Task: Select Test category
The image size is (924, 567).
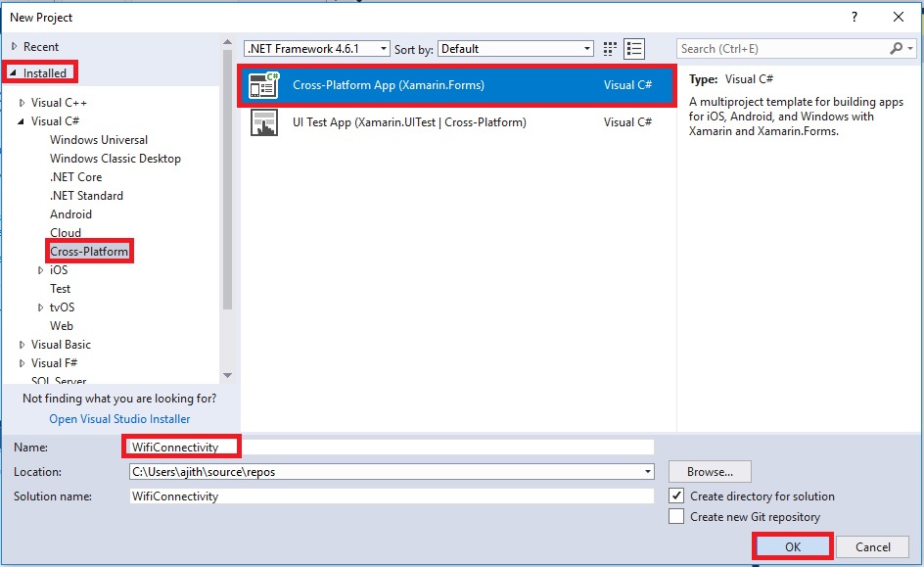Action: coord(60,289)
